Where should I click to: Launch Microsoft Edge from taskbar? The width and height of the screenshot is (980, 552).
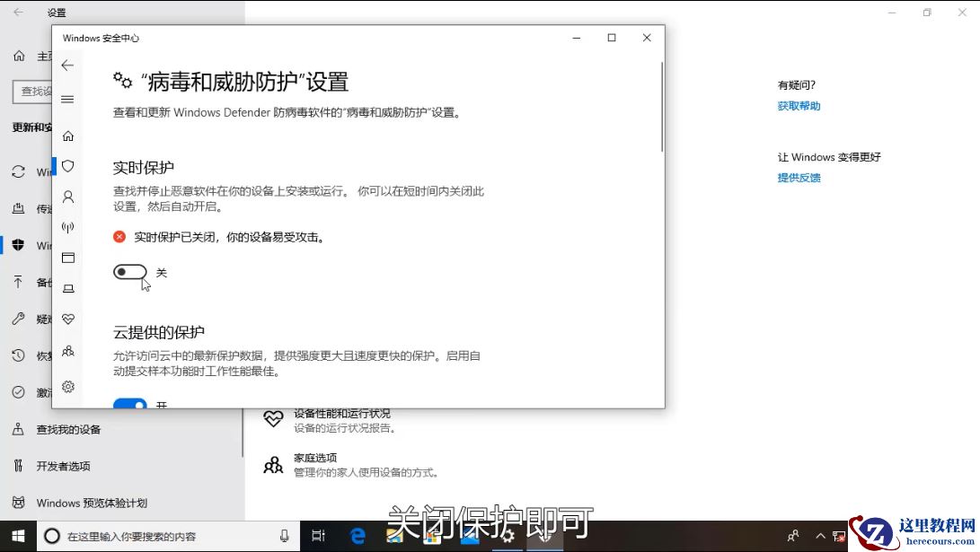358,534
